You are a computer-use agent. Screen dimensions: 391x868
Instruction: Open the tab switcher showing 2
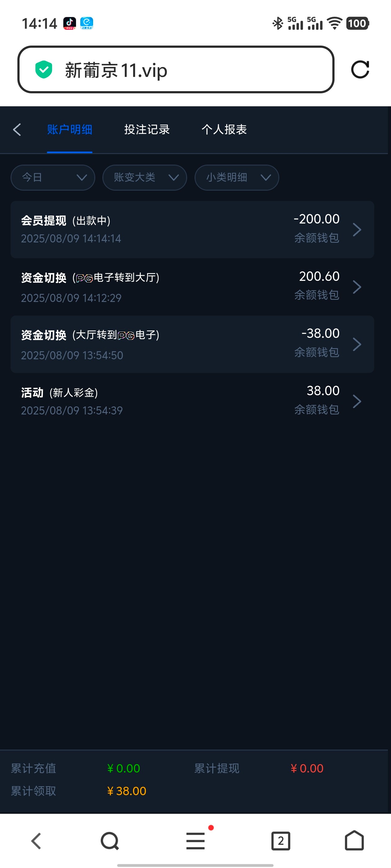(280, 841)
